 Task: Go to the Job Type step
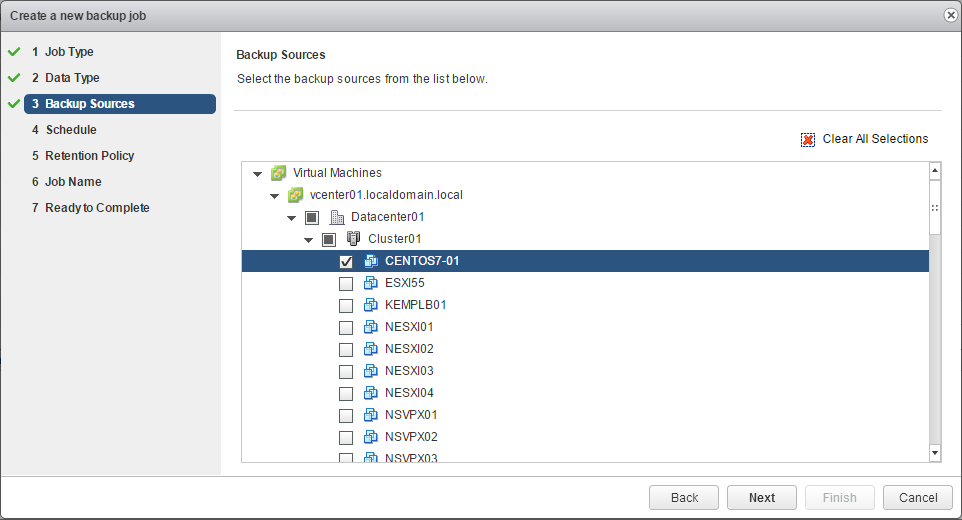click(x=69, y=52)
